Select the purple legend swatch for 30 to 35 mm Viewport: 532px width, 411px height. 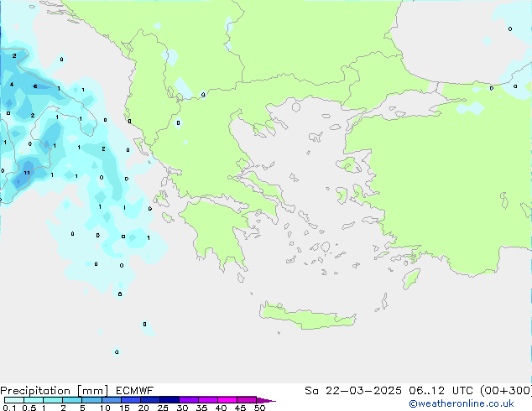pyautogui.click(x=188, y=400)
